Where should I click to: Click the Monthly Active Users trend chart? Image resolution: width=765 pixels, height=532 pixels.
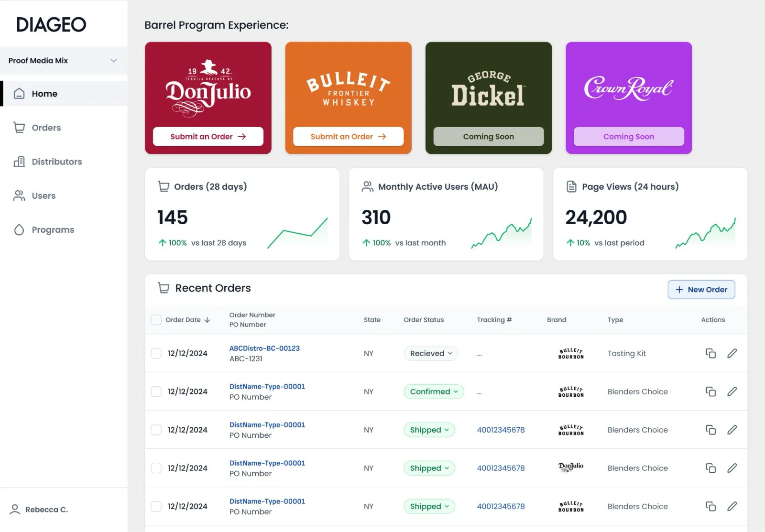pyautogui.click(x=501, y=233)
